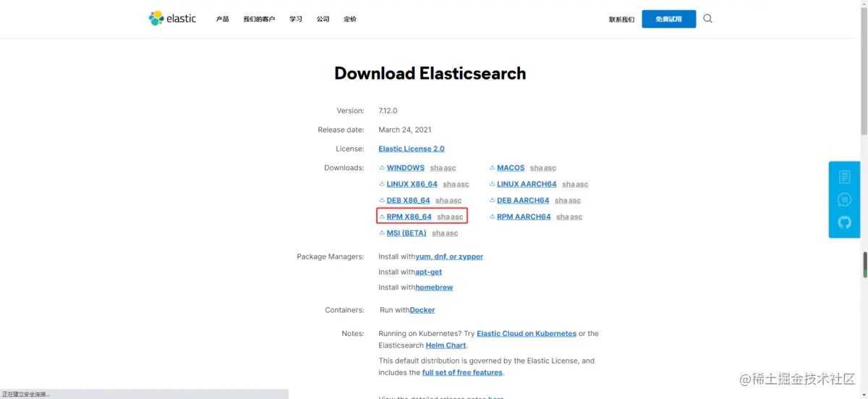Open sha link for MACOS
The width and height of the screenshot is (868, 399).
click(537, 168)
